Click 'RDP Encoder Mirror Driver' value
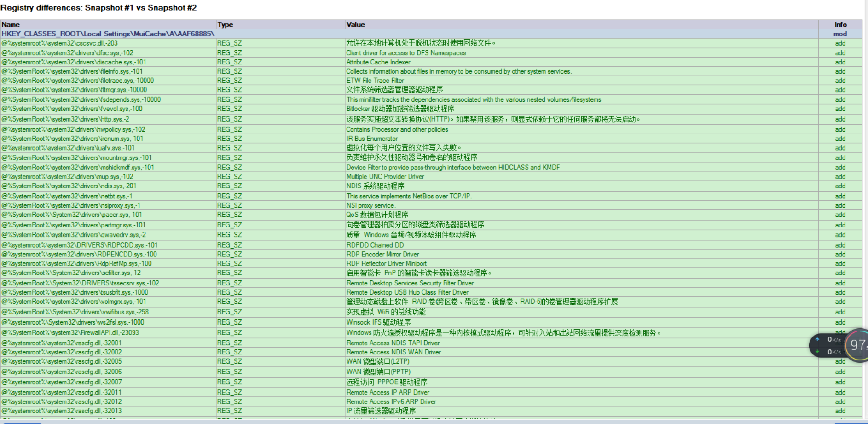 pos(383,254)
